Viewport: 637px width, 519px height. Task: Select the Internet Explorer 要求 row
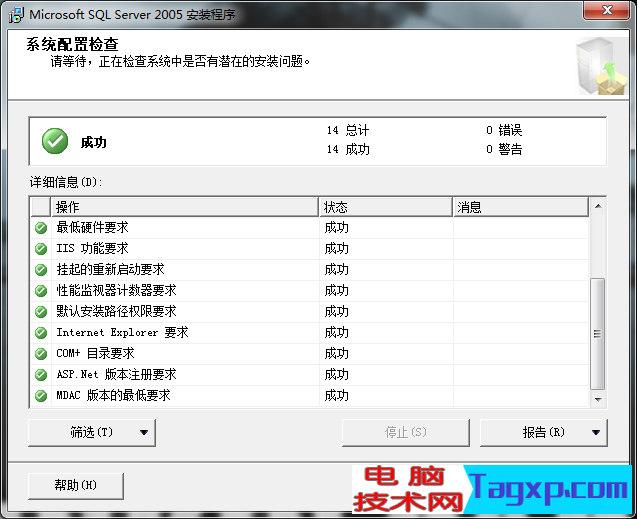tap(310, 333)
